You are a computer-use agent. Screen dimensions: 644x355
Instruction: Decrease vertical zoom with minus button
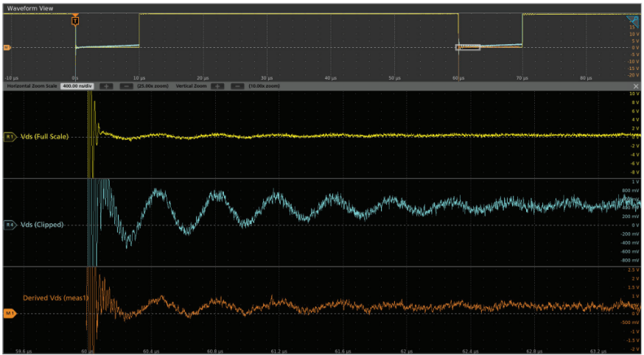tap(236, 85)
